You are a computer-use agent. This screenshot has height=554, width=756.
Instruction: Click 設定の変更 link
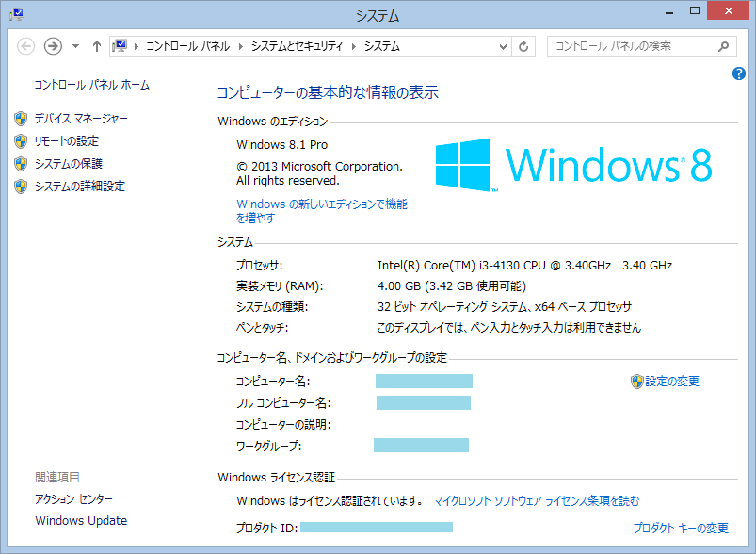click(x=672, y=382)
